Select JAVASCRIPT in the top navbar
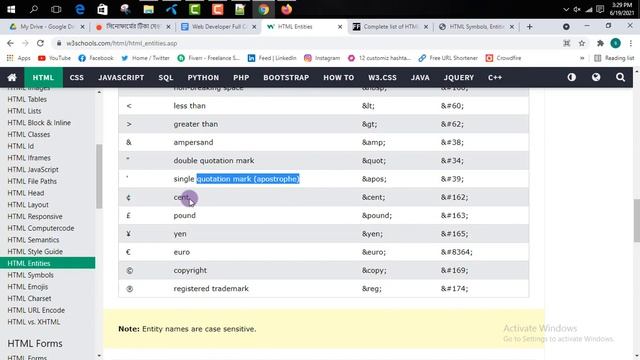640x360 pixels. point(121,77)
